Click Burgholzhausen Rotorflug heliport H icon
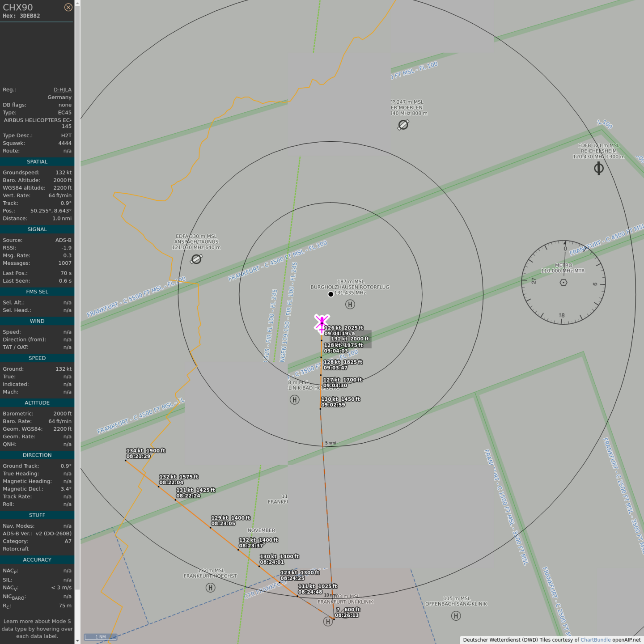 pyautogui.click(x=350, y=305)
